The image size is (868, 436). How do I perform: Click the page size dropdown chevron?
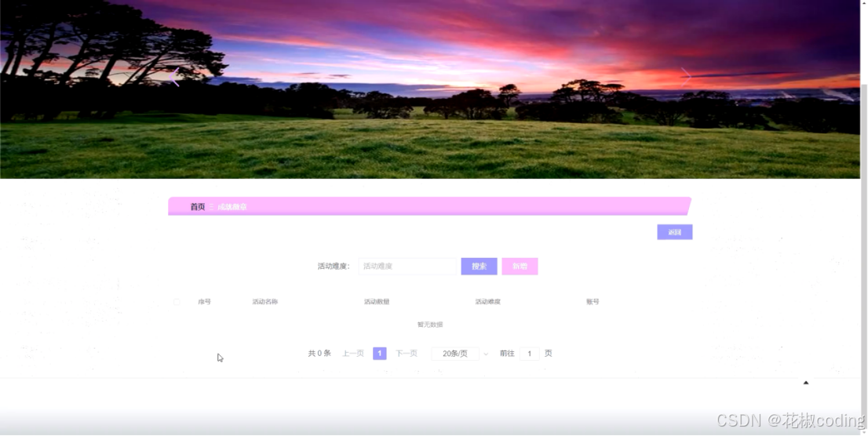486,354
